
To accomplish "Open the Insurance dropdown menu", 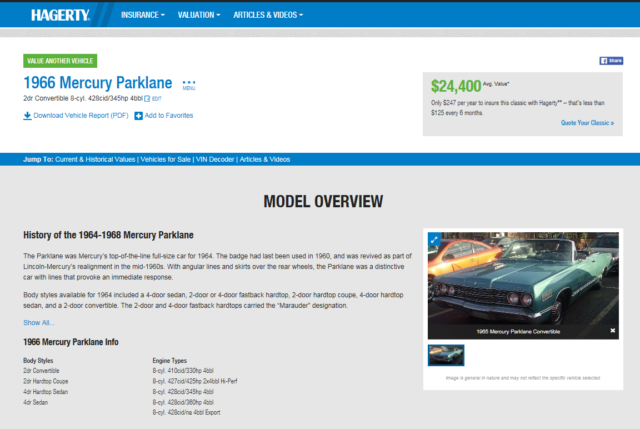I will click(x=142, y=15).
